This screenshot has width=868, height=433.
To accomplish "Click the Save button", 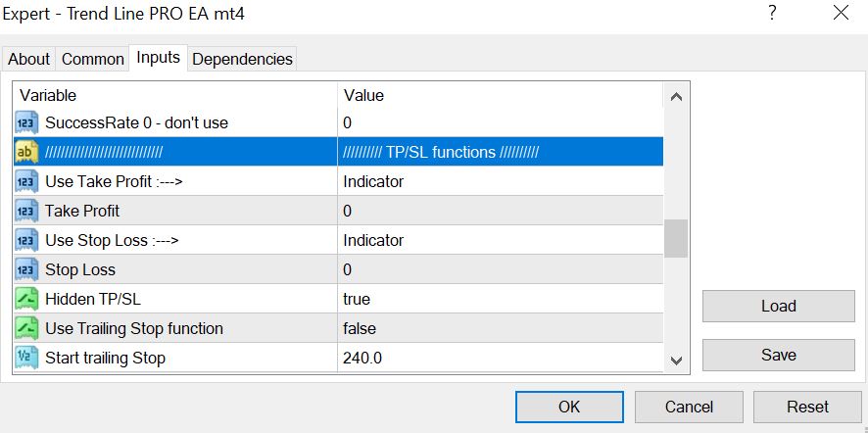I will click(x=778, y=355).
